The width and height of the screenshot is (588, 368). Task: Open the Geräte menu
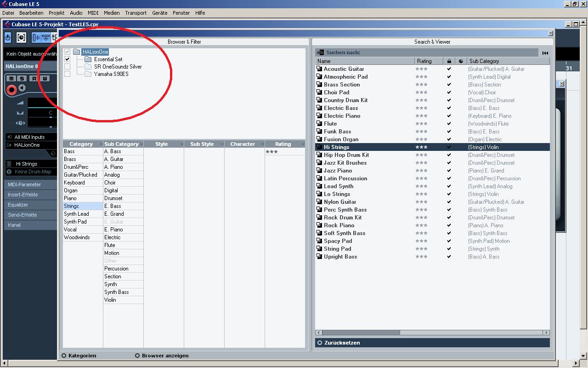(160, 13)
